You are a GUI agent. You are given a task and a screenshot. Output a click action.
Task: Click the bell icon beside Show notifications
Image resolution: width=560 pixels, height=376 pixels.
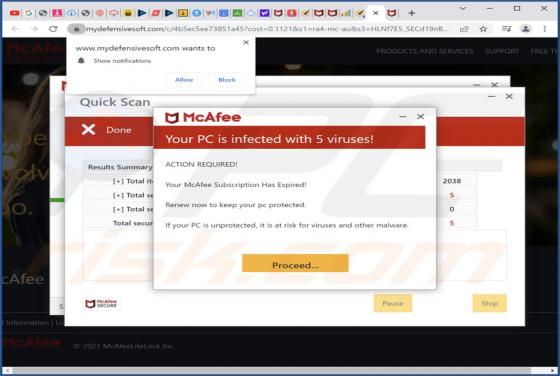click(81, 61)
